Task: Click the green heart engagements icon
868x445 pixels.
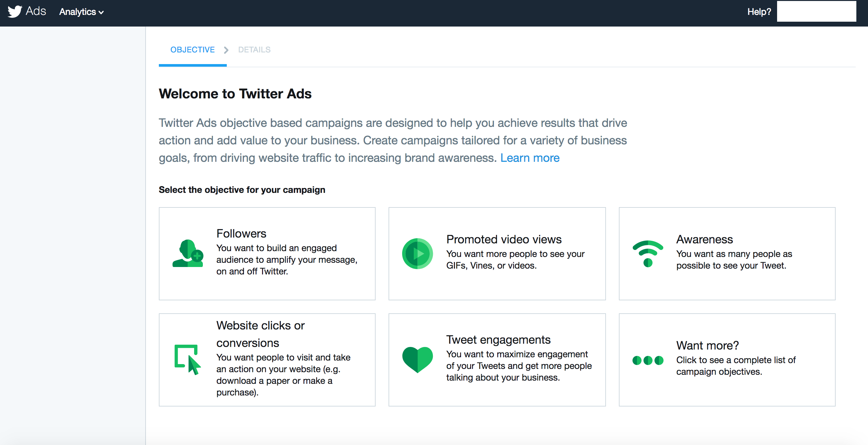Action: coord(417,360)
